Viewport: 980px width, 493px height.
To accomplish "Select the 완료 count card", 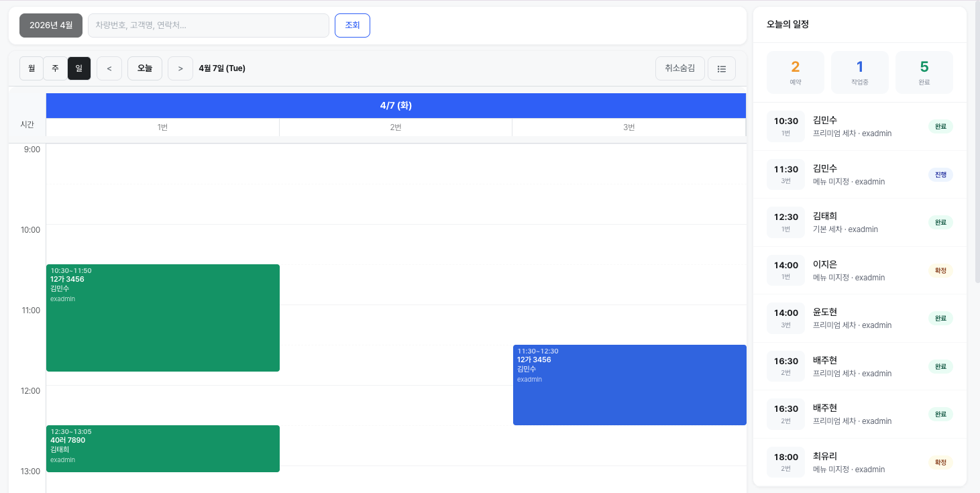I will pos(924,72).
